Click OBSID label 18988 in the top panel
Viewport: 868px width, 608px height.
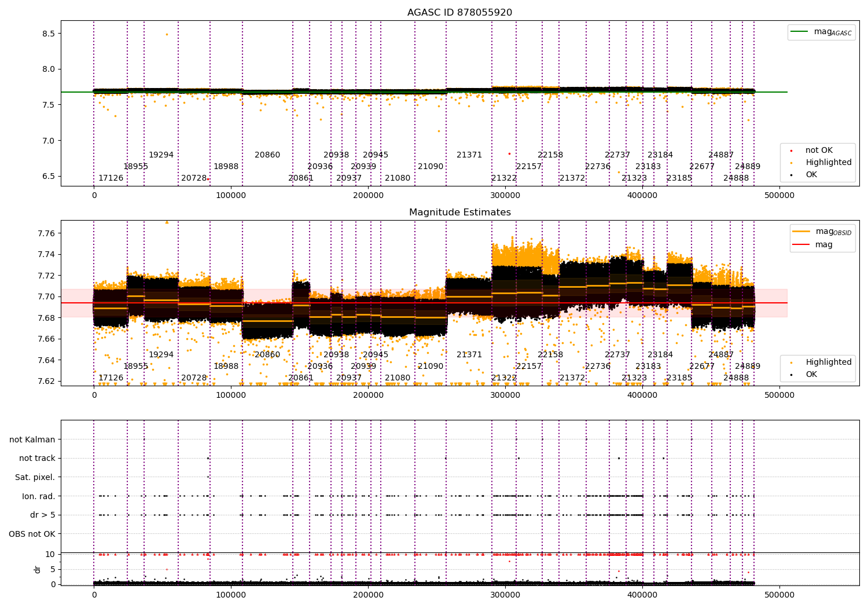(226, 167)
